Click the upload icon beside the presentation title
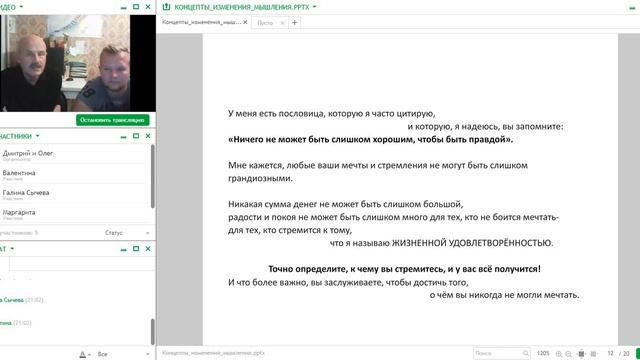The image size is (640, 360). point(166,7)
